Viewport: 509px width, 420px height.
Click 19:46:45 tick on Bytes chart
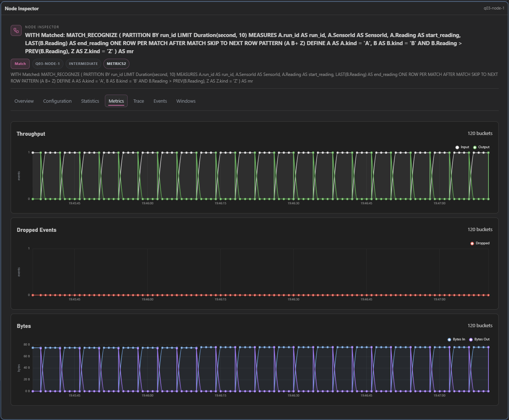366,395
